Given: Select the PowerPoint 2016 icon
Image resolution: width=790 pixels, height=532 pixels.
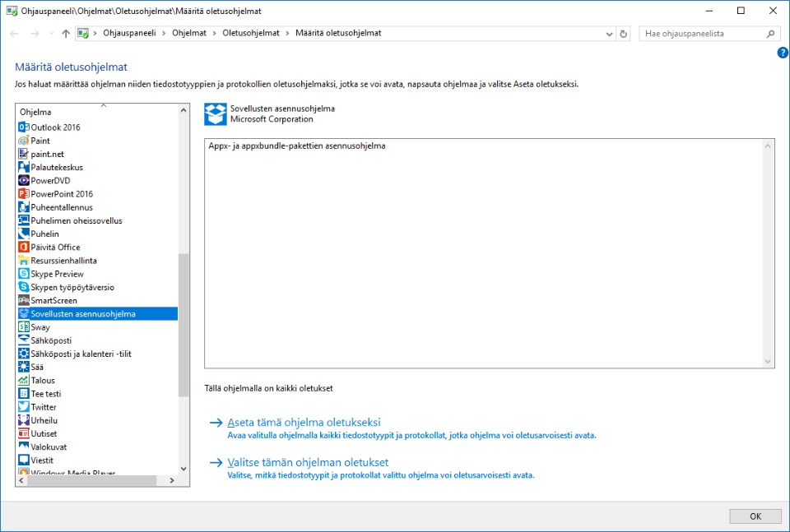Looking at the screenshot, I should (x=23, y=194).
